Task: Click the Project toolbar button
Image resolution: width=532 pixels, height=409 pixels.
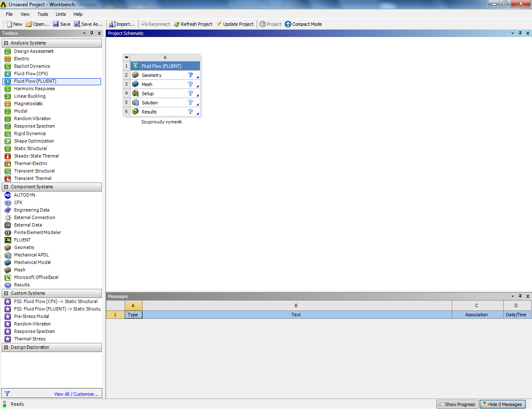Action: pyautogui.click(x=271, y=24)
